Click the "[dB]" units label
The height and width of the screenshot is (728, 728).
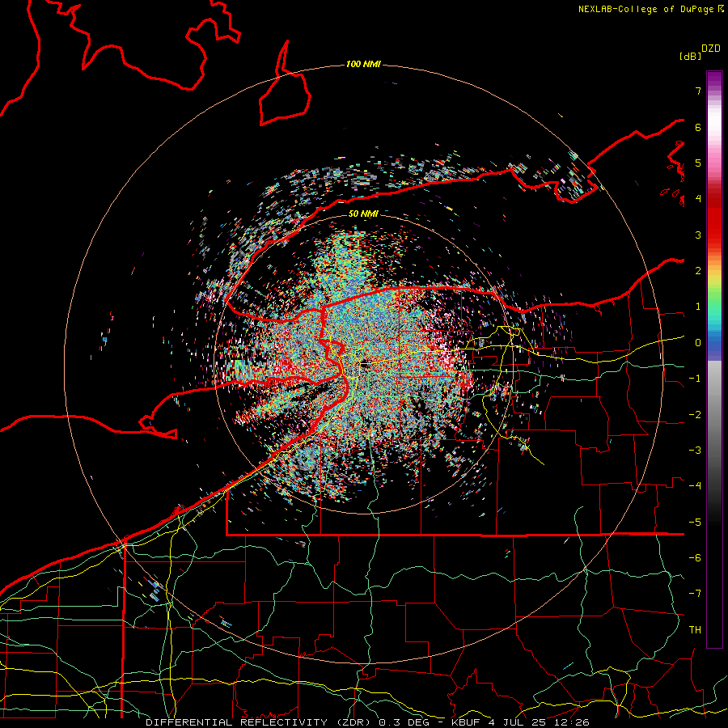[x=691, y=56]
